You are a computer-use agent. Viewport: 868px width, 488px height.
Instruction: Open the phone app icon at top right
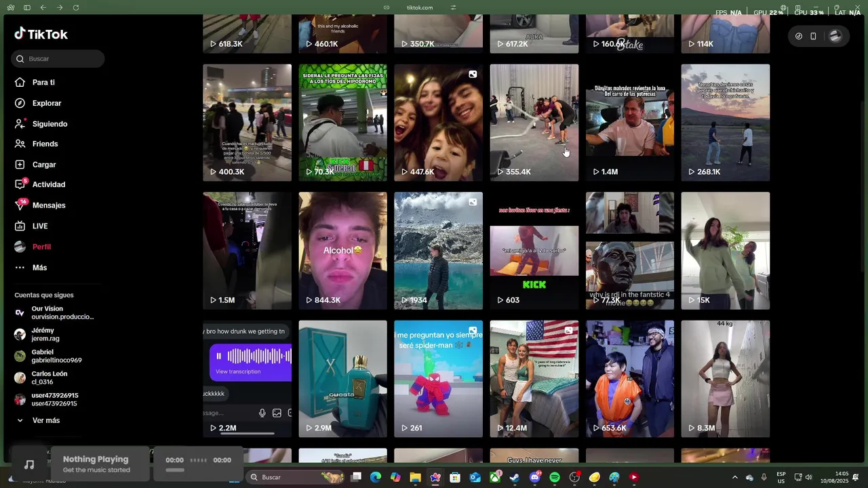point(813,36)
